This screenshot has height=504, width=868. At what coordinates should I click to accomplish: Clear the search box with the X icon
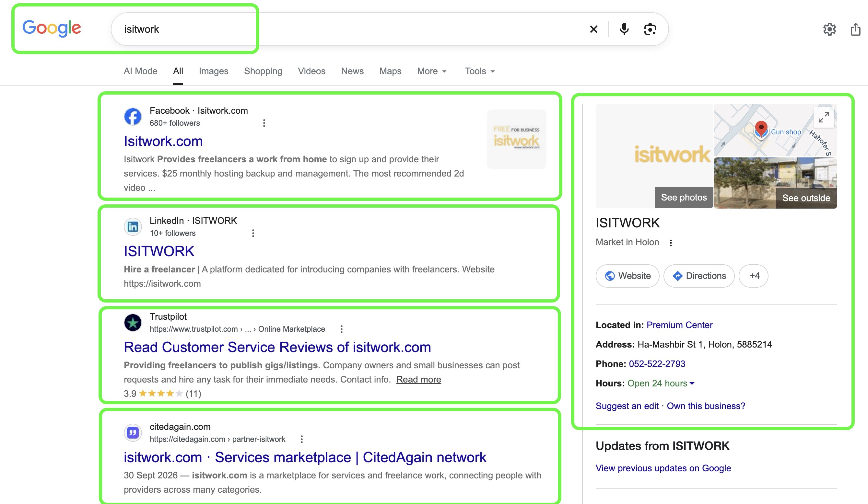[593, 29]
